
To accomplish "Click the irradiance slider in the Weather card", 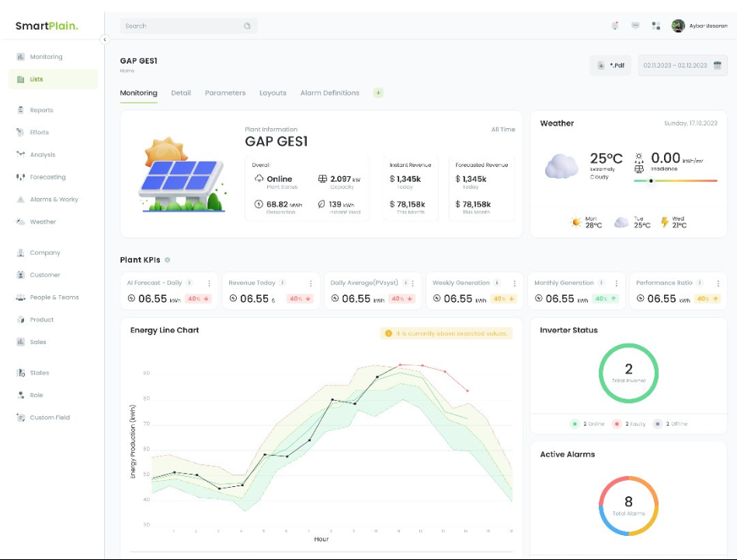I will (x=675, y=181).
